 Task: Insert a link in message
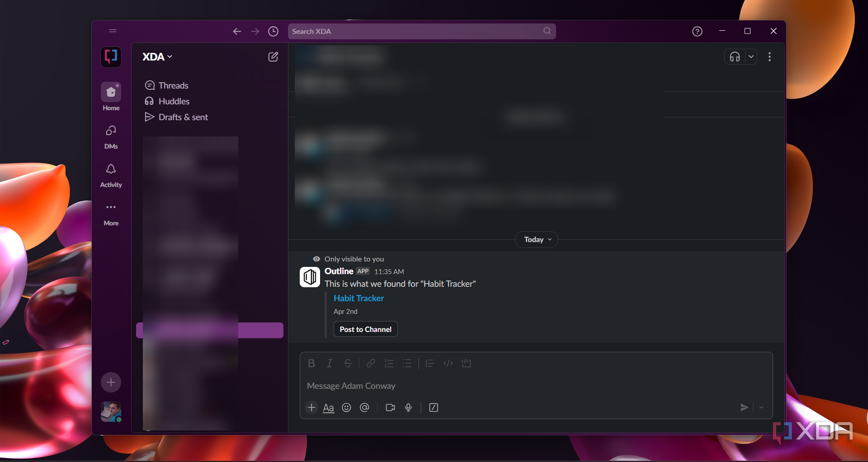pos(371,363)
